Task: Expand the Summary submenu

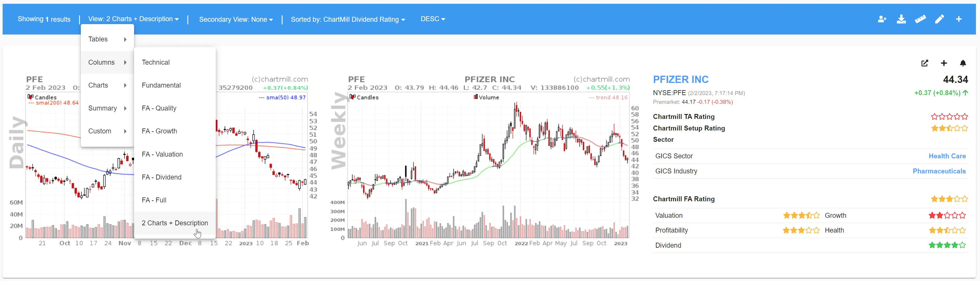Action: (107, 108)
